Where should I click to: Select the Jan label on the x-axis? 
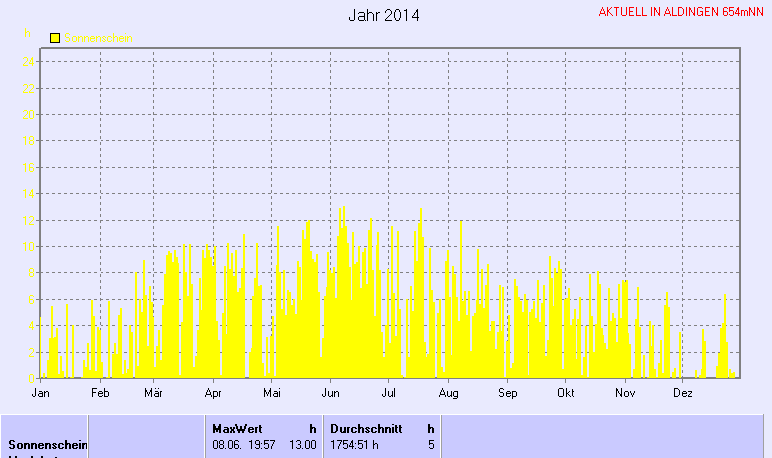(x=41, y=394)
